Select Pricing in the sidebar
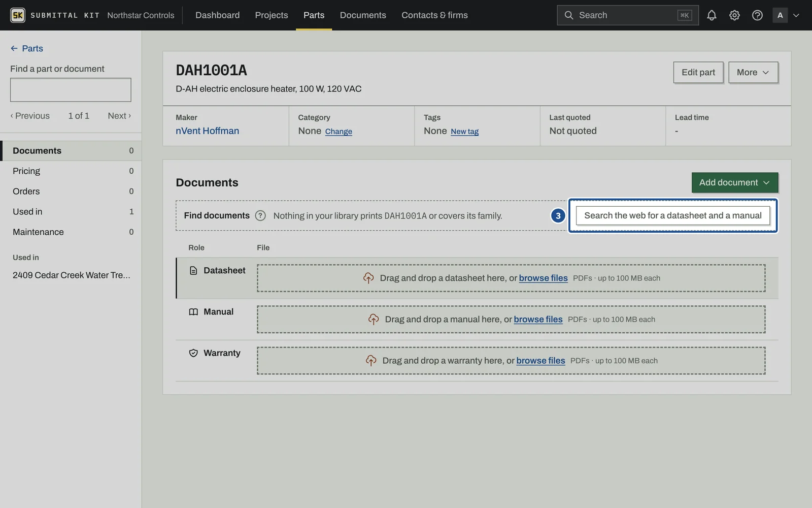 [71, 171]
